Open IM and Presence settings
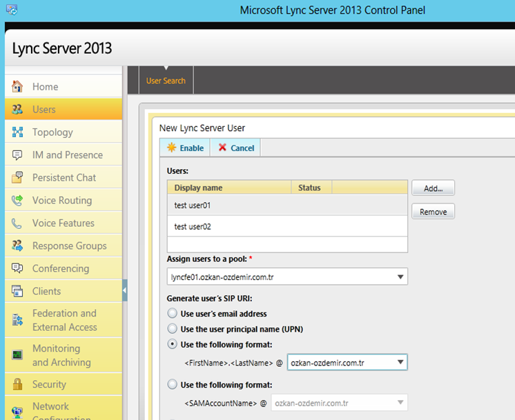 64,154
